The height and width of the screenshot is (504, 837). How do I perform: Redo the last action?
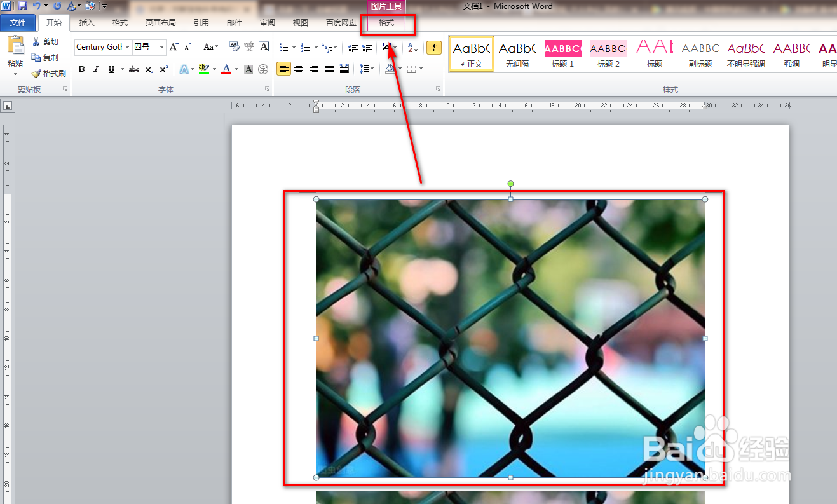coord(57,6)
